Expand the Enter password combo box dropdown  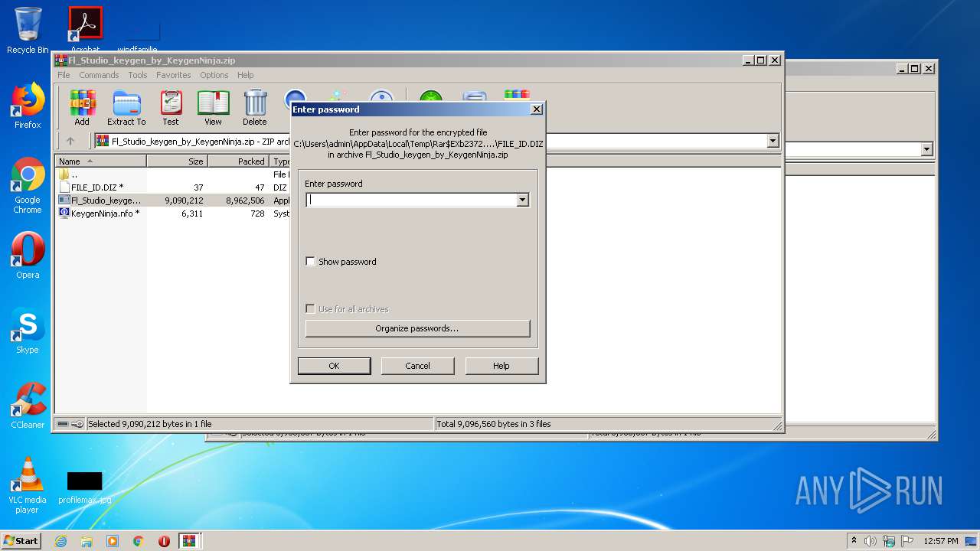[522, 200]
